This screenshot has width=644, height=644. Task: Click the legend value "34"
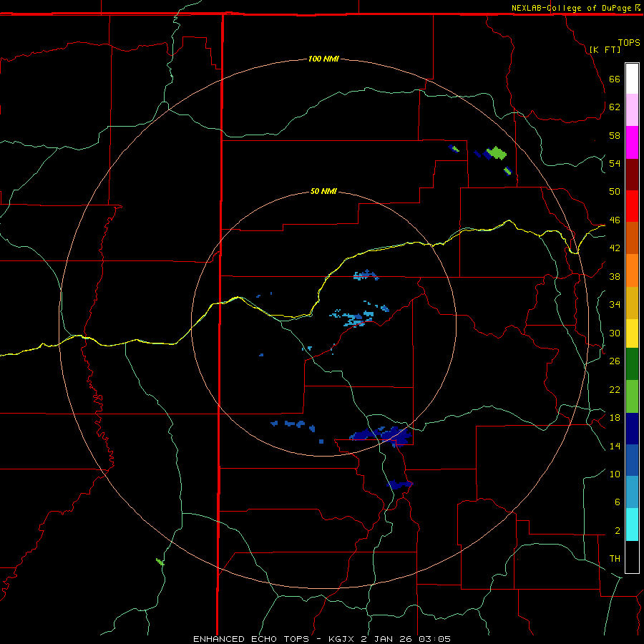pos(615,304)
